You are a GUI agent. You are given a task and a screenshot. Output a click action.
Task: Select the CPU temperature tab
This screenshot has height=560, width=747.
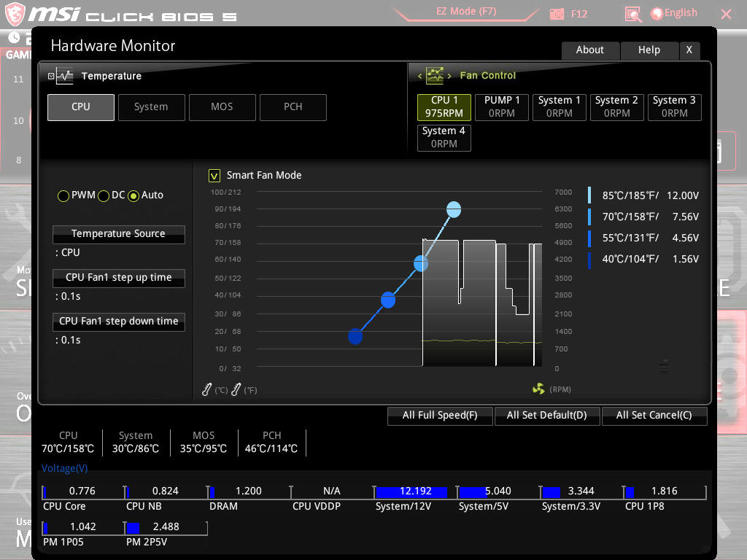81,107
